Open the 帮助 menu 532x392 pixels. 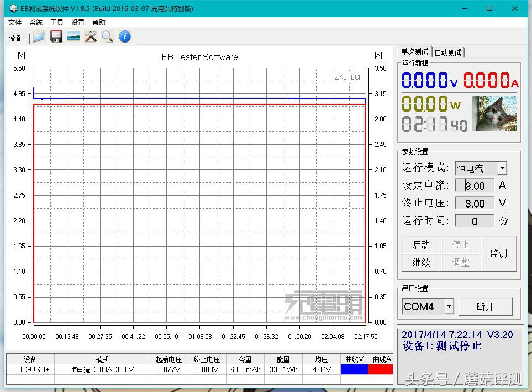click(x=99, y=23)
